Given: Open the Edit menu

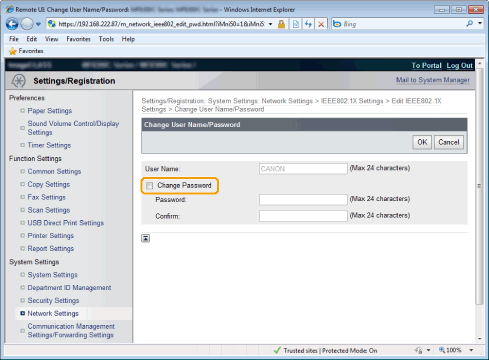Looking at the screenshot, I should pos(32,39).
